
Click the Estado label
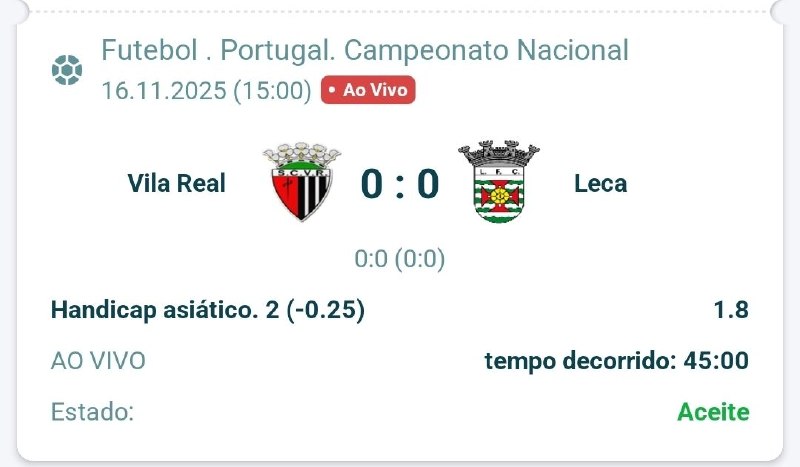[92, 411]
